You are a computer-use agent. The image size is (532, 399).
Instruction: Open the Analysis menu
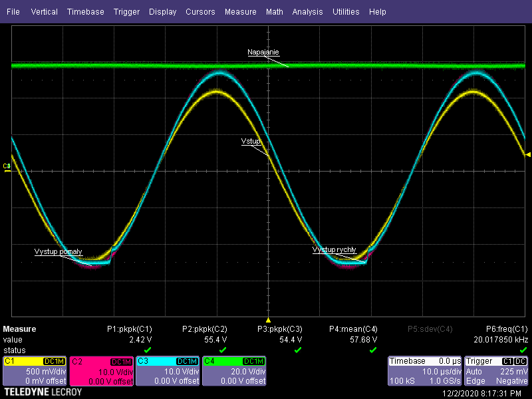(307, 12)
